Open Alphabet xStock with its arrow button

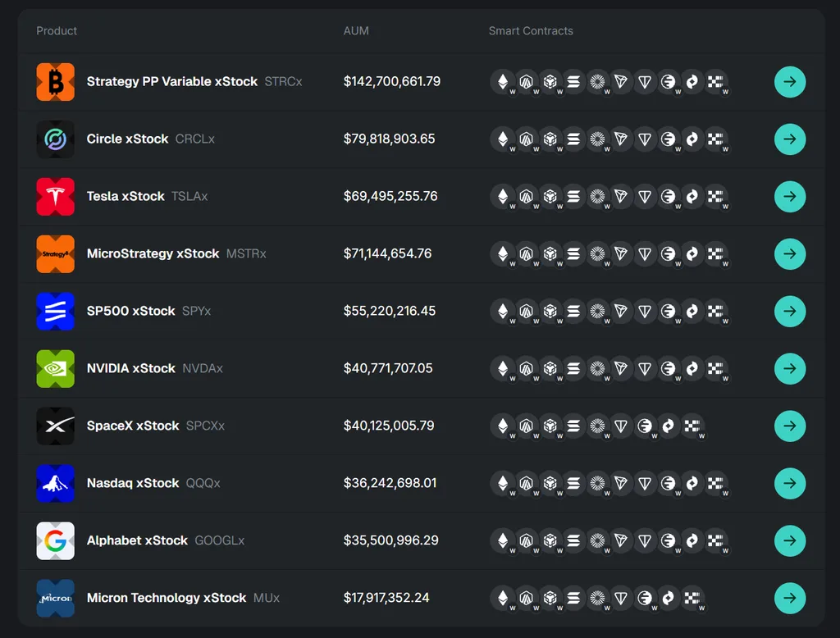[790, 540]
